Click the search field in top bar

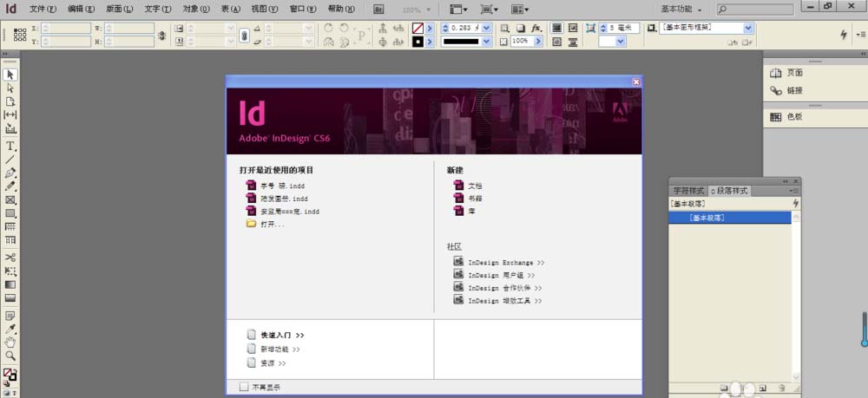756,10
